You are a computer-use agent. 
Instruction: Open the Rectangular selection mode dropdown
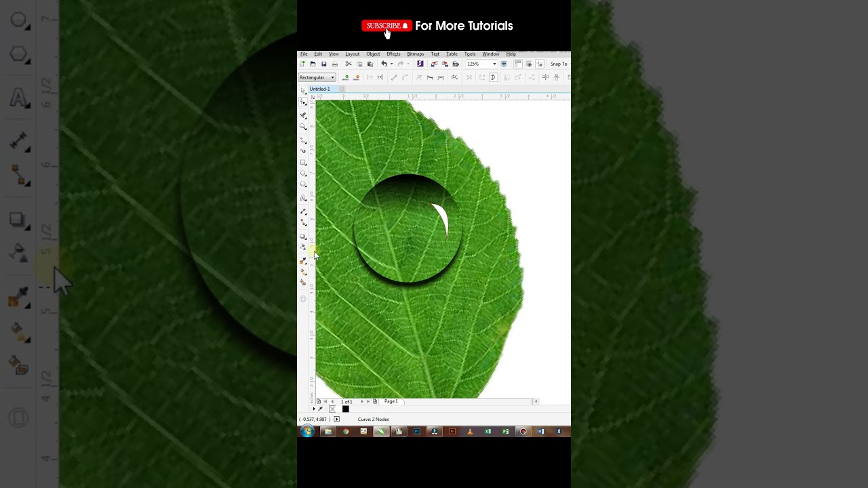317,77
